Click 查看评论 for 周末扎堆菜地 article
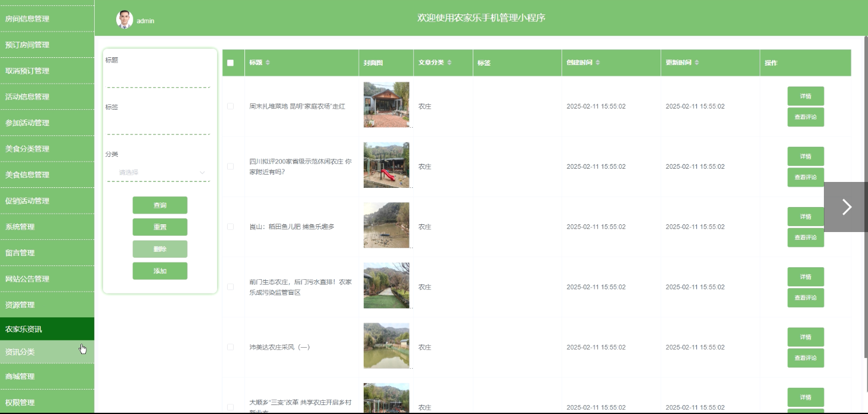 click(x=805, y=118)
